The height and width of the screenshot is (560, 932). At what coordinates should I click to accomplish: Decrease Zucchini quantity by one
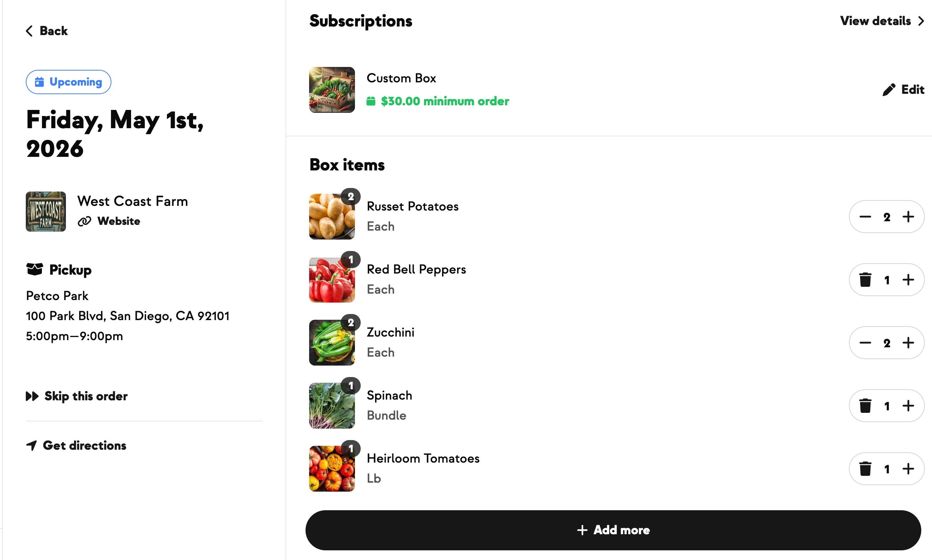click(865, 343)
